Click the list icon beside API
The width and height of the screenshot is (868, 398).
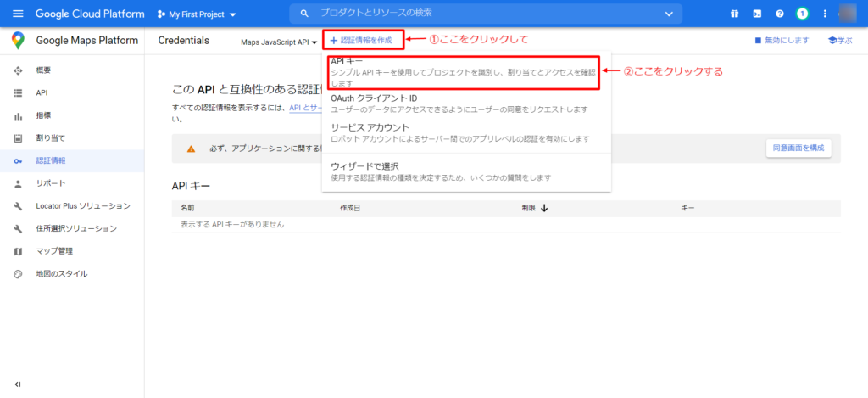coord(19,93)
